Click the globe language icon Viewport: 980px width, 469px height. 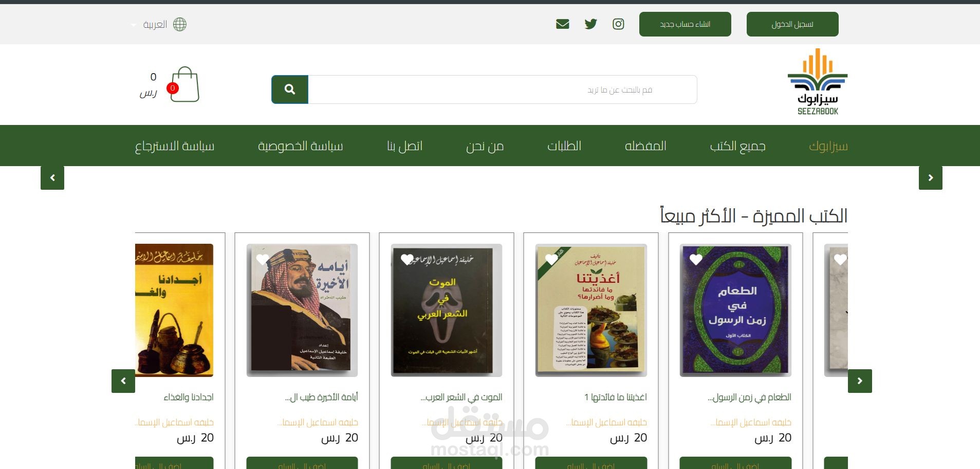pos(180,24)
